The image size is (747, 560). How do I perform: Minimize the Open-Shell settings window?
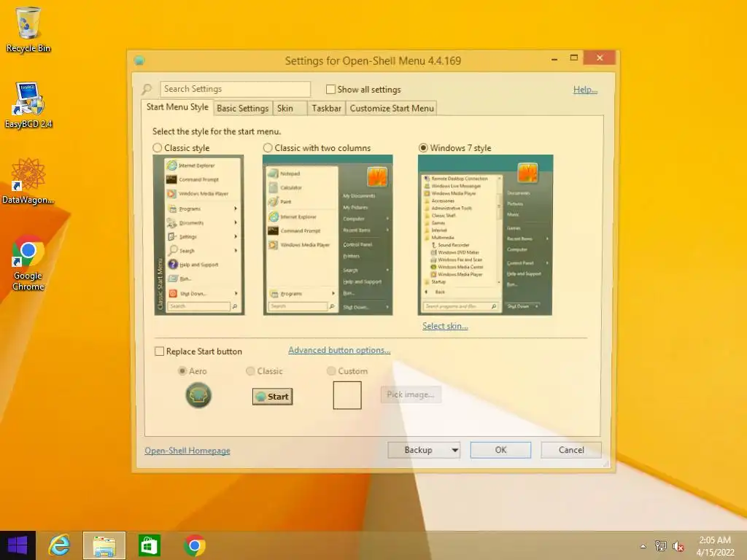[x=554, y=58]
